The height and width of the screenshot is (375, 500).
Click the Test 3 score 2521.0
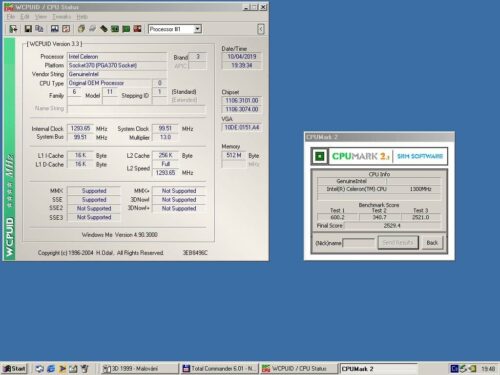click(421, 217)
